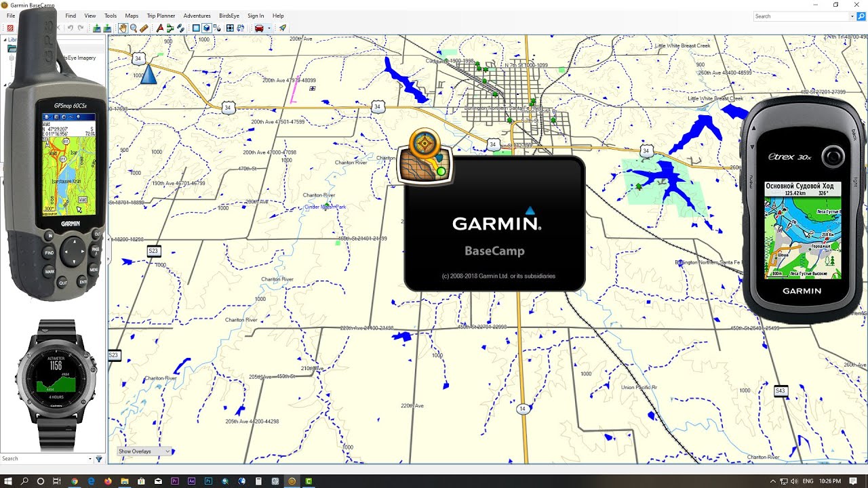Viewport: 868px width, 488px height.
Task: Open Firefox from the taskbar
Action: (x=108, y=481)
